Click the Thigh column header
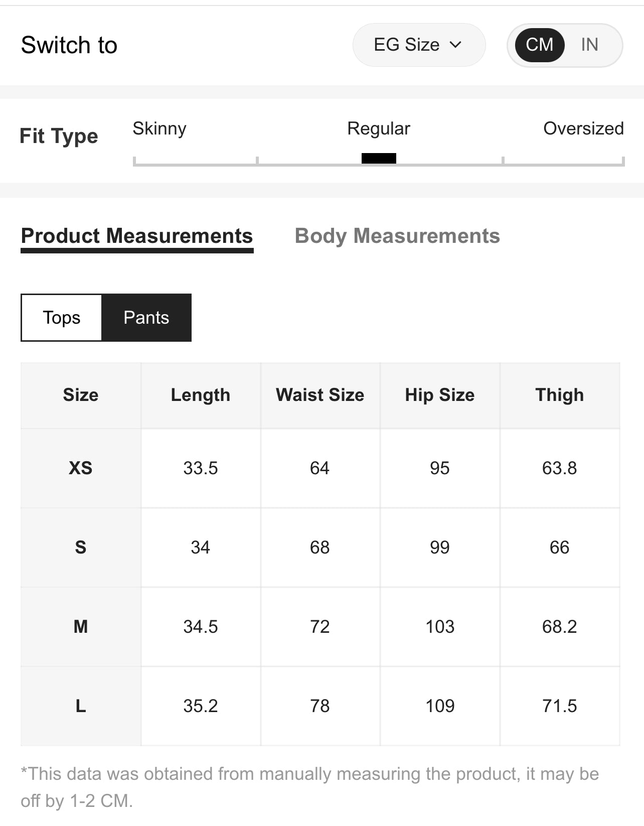Screen dimensions: 644x826 pyautogui.click(x=560, y=395)
